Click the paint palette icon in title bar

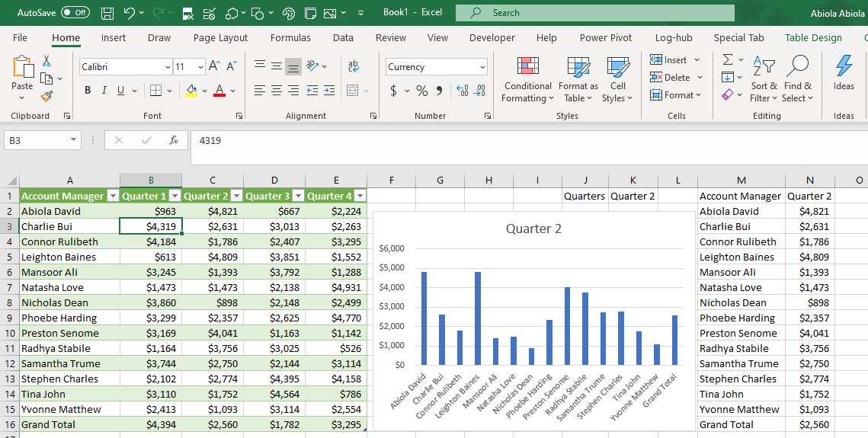288,13
